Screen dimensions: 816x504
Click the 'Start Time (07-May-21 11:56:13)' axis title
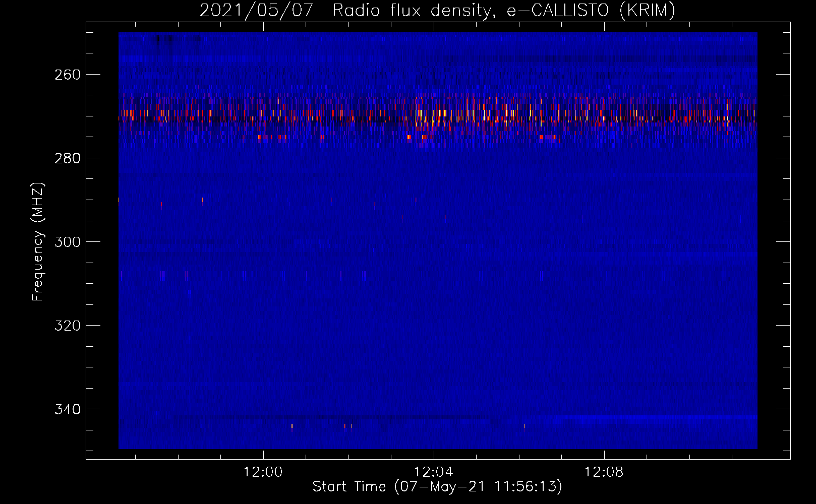(437, 487)
